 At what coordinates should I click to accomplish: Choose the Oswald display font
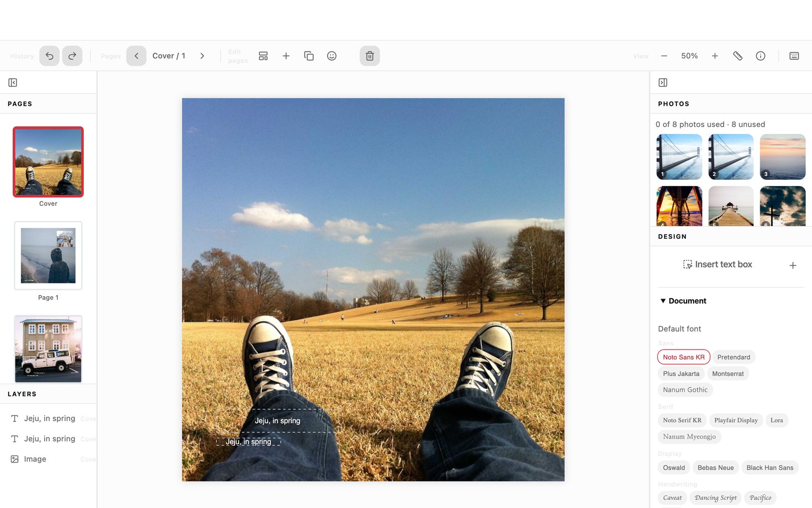click(673, 467)
